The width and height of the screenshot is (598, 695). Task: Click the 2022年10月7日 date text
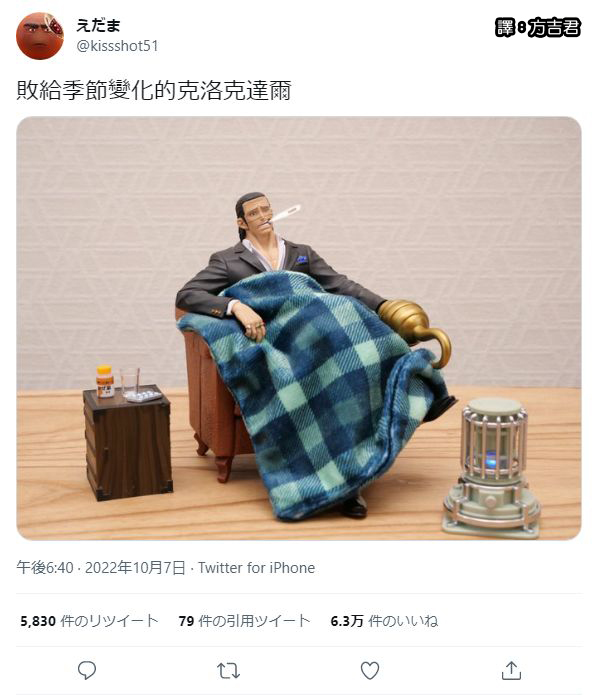tap(135, 568)
